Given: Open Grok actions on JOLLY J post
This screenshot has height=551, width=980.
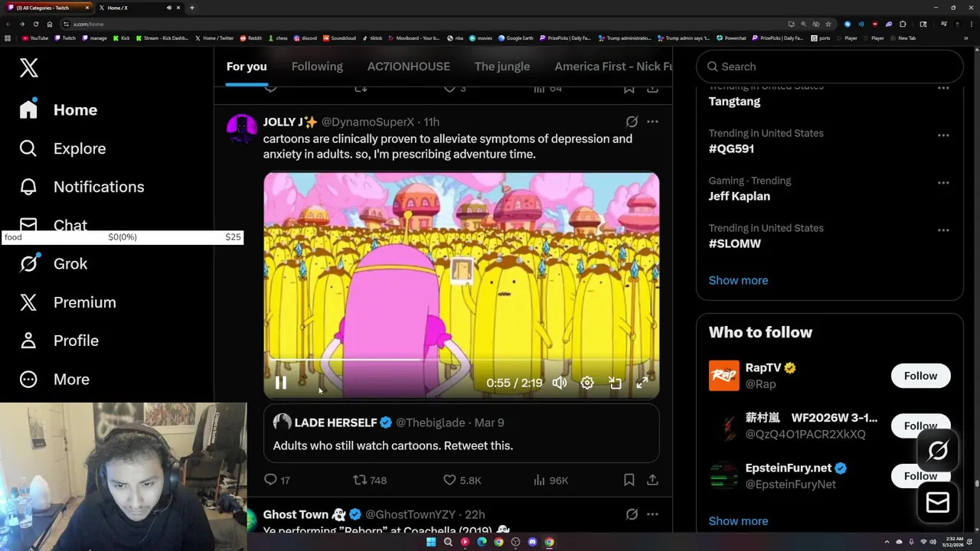Looking at the screenshot, I should point(632,122).
